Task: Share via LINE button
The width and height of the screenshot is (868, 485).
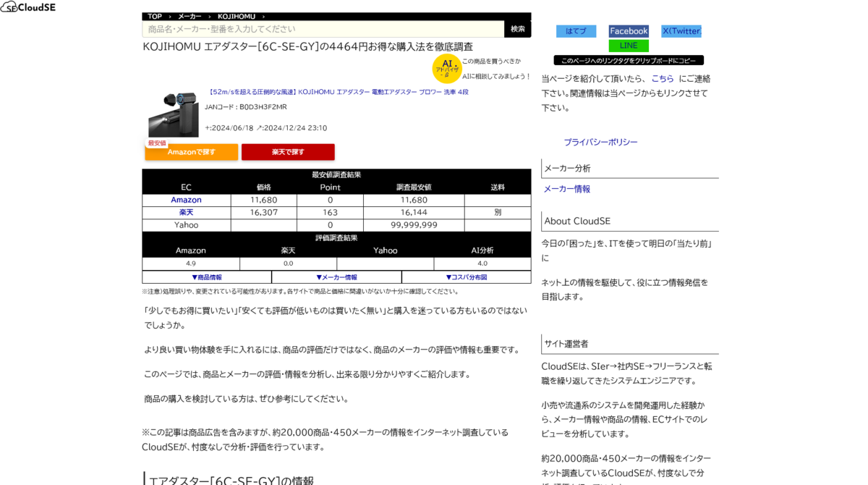Action: click(629, 46)
